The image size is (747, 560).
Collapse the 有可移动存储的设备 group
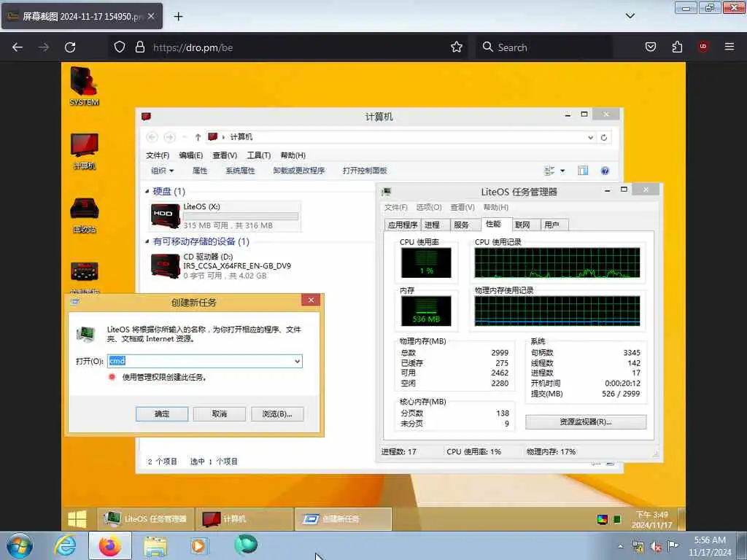point(147,241)
